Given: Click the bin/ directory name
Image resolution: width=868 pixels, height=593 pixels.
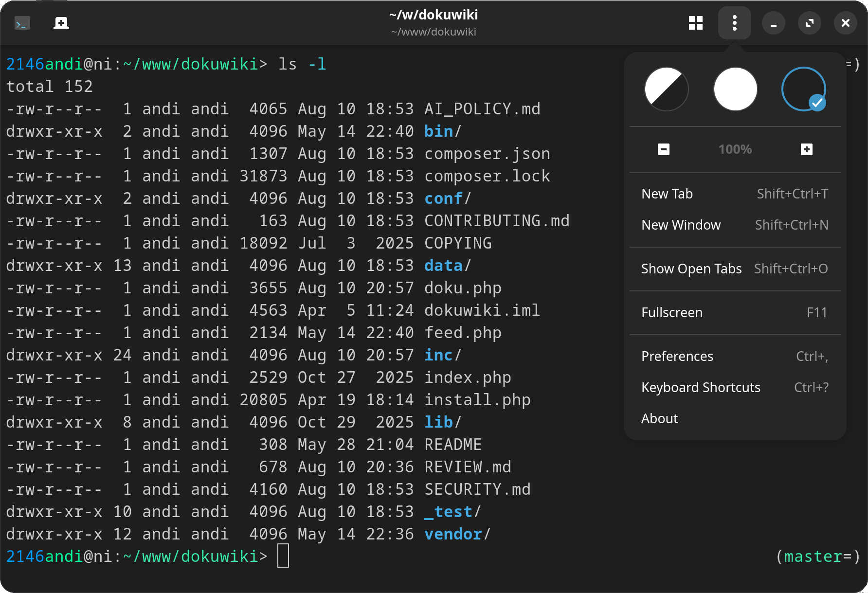Looking at the screenshot, I should [x=443, y=131].
